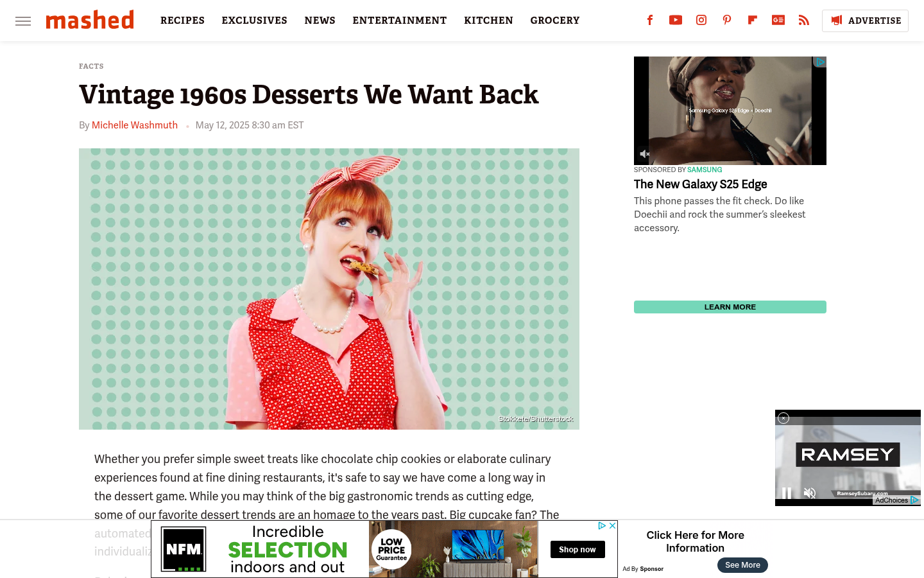Open the Grocery section

[555, 21]
